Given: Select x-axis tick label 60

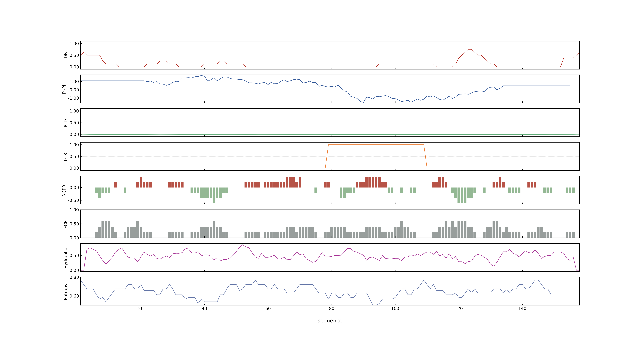Looking at the screenshot, I should [x=268, y=309].
